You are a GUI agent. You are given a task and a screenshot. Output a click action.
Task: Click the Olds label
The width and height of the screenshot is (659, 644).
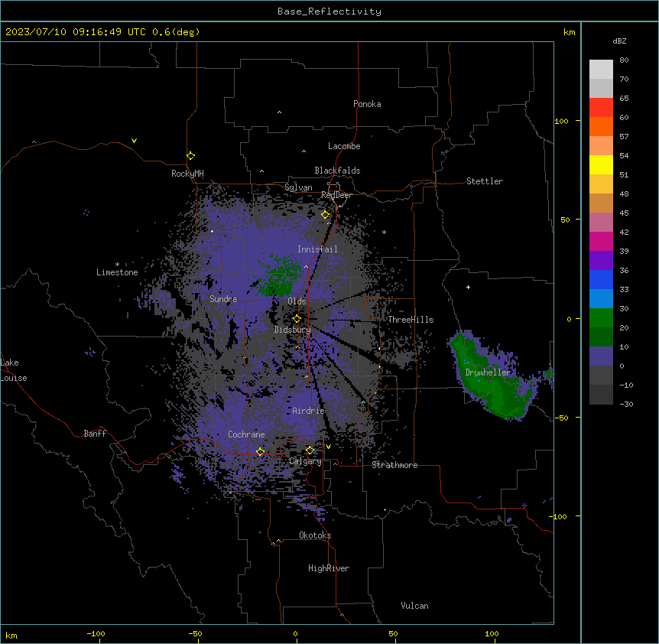pyautogui.click(x=297, y=301)
